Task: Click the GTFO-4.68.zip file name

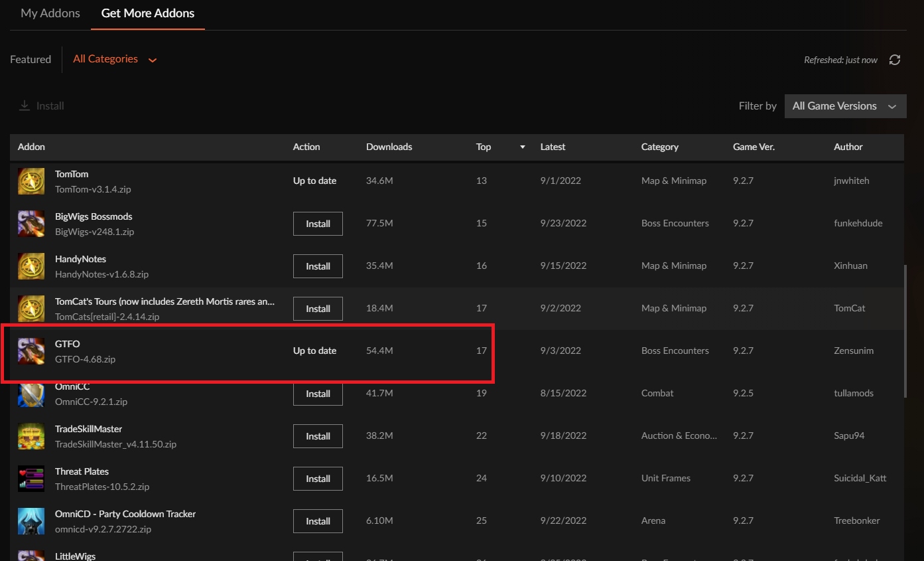Action: (85, 359)
